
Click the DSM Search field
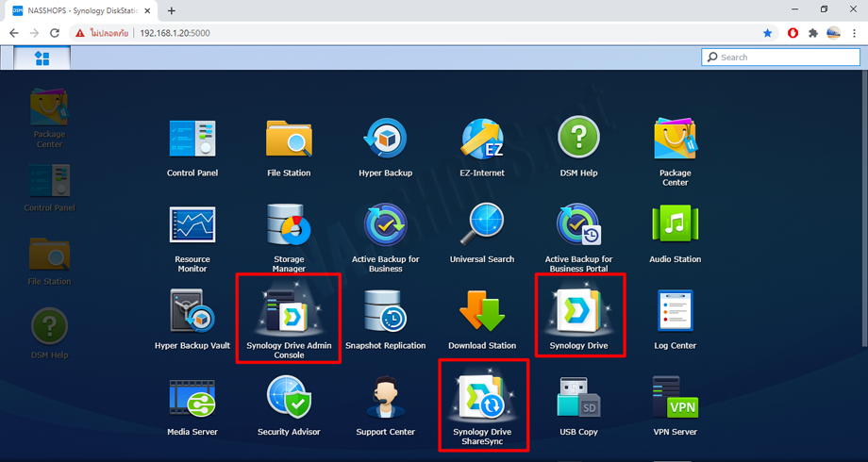780,57
